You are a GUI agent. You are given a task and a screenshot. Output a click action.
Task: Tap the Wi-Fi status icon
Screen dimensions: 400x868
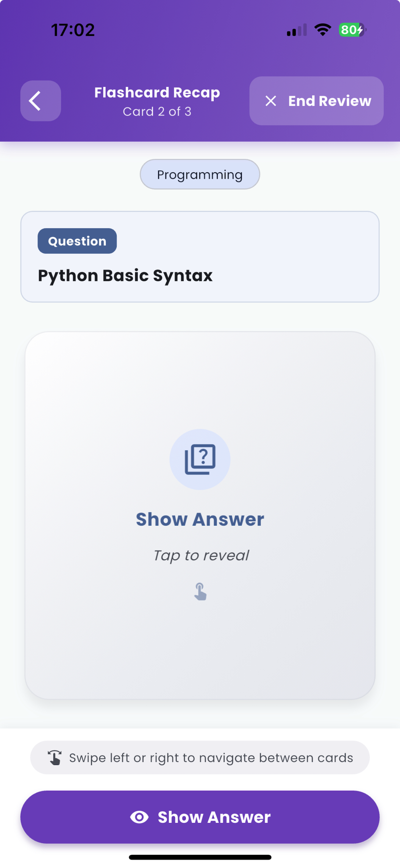(322, 30)
